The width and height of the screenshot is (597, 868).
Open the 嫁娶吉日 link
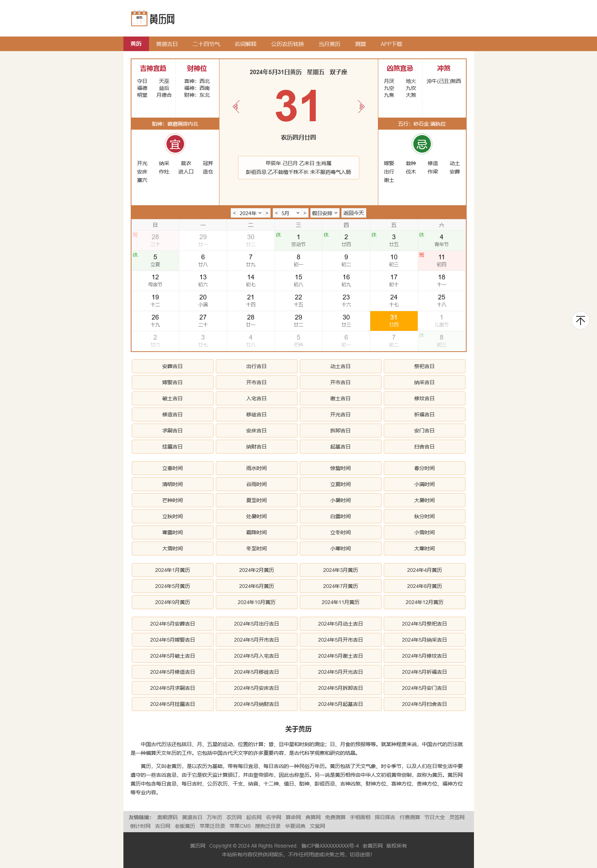tap(172, 382)
